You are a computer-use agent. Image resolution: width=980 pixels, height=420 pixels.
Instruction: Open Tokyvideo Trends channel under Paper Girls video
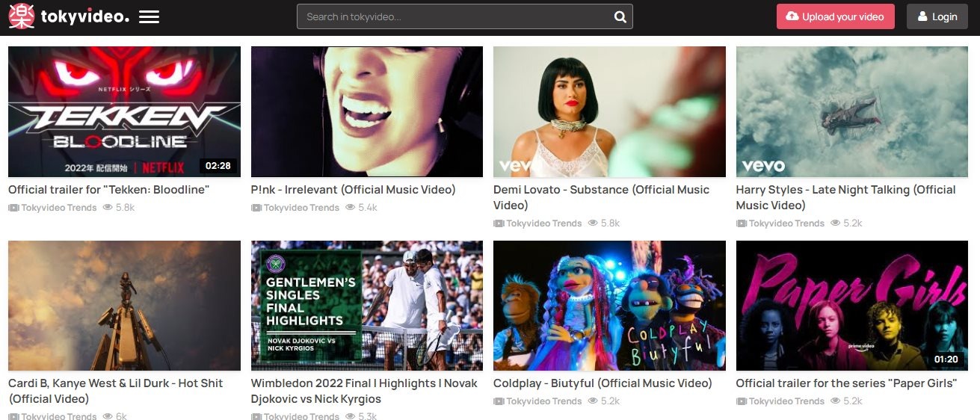[x=786, y=401]
